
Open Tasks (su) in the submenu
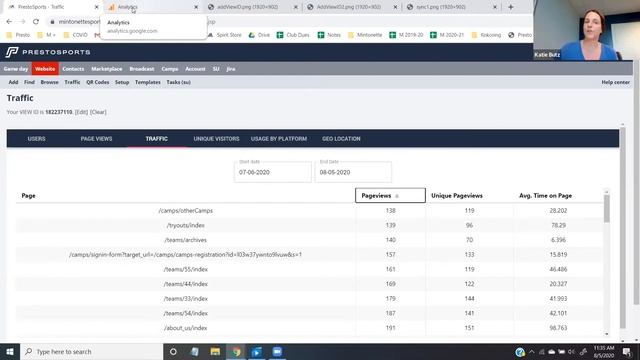[x=178, y=82]
